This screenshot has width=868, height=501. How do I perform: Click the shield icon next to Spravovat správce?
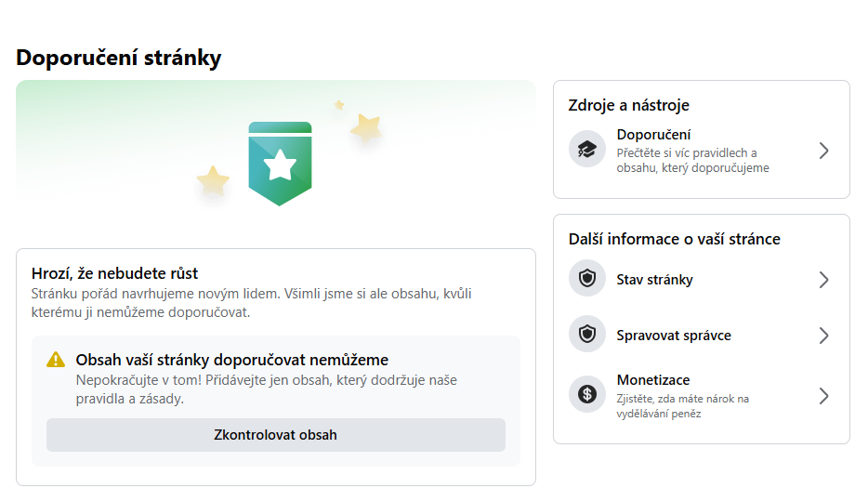(586, 334)
